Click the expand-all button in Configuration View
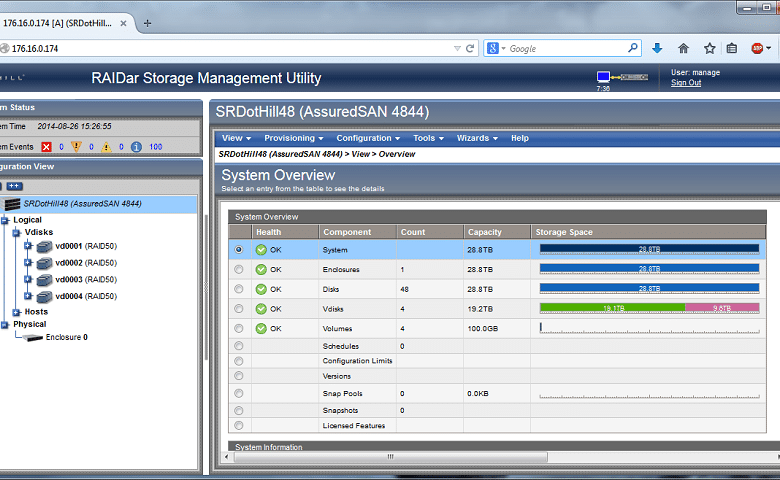This screenshot has height=480, width=780. [x=14, y=186]
